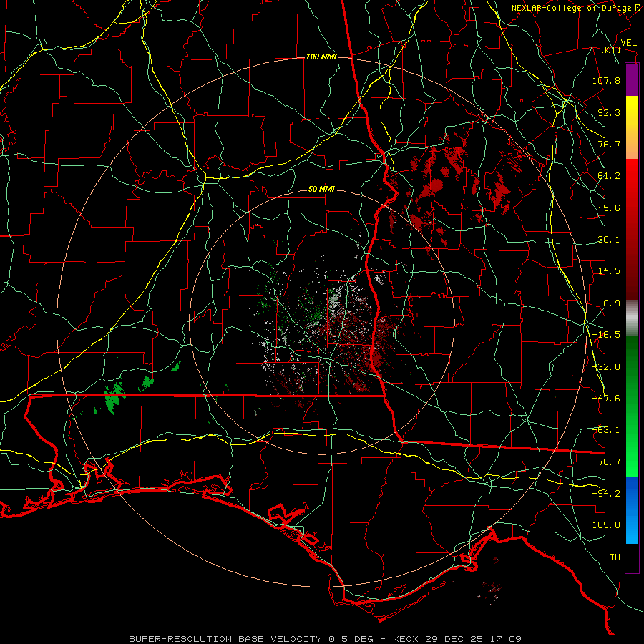Click the -94.2 legend value

606,494
